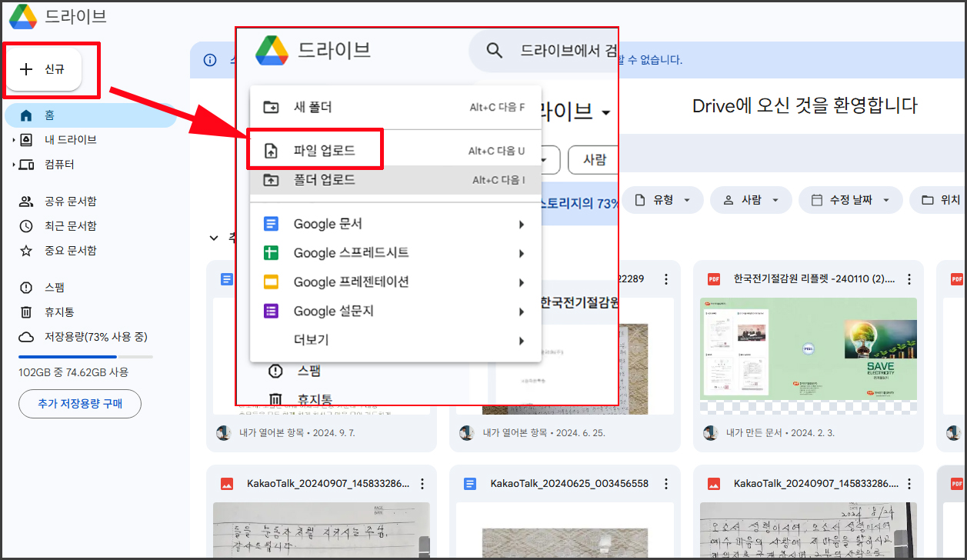Click the search magnifier icon

click(495, 51)
